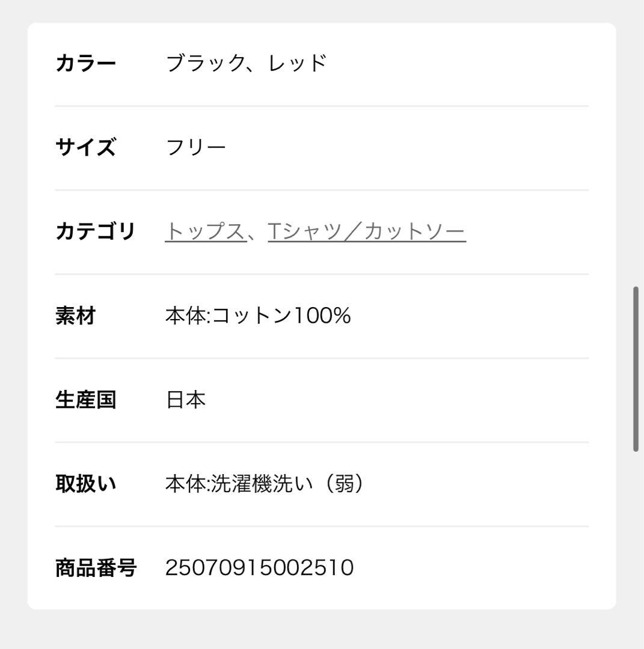Click the product number 25070915002510
Image resolution: width=644 pixels, height=649 pixels.
tap(260, 566)
